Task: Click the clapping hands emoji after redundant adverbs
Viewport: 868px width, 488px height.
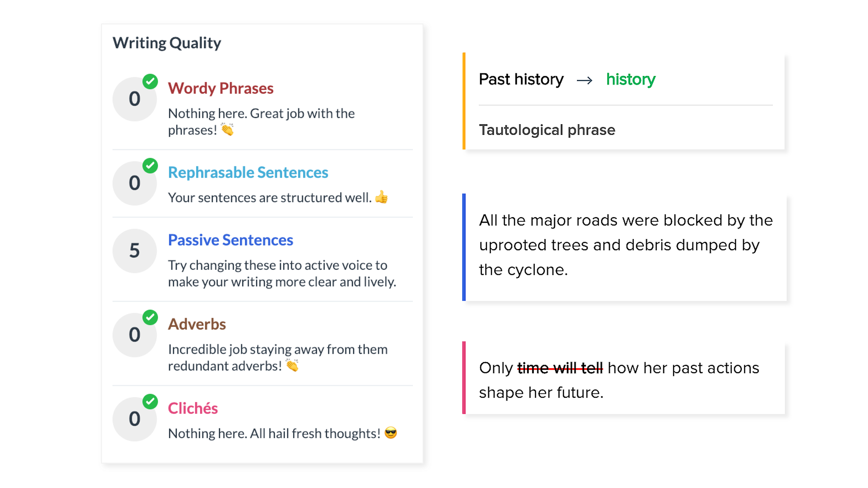Action: tap(292, 365)
